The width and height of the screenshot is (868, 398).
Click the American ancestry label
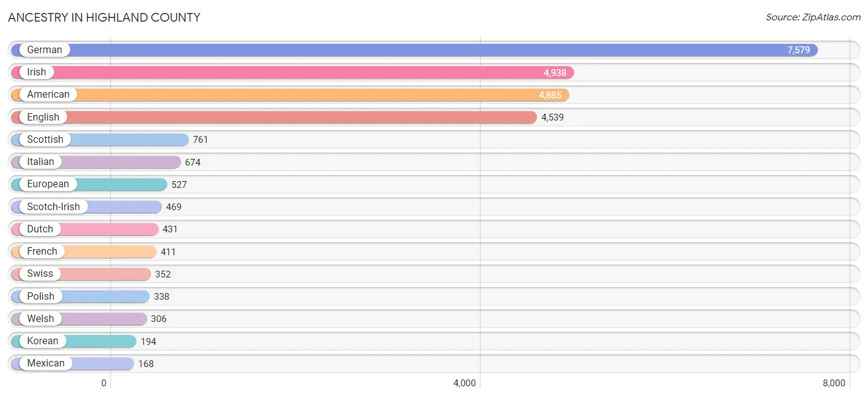[x=48, y=95]
